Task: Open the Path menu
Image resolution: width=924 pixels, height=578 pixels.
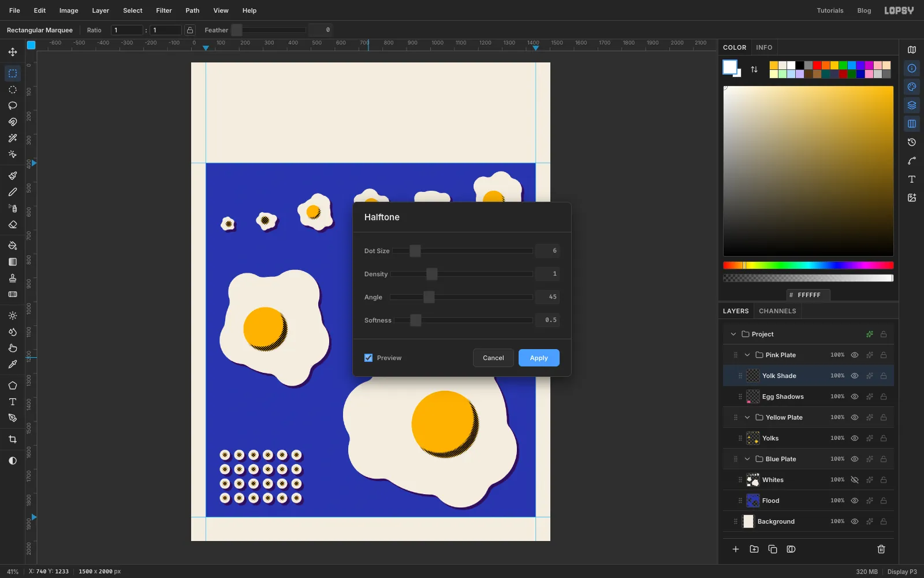Action: coord(192,10)
